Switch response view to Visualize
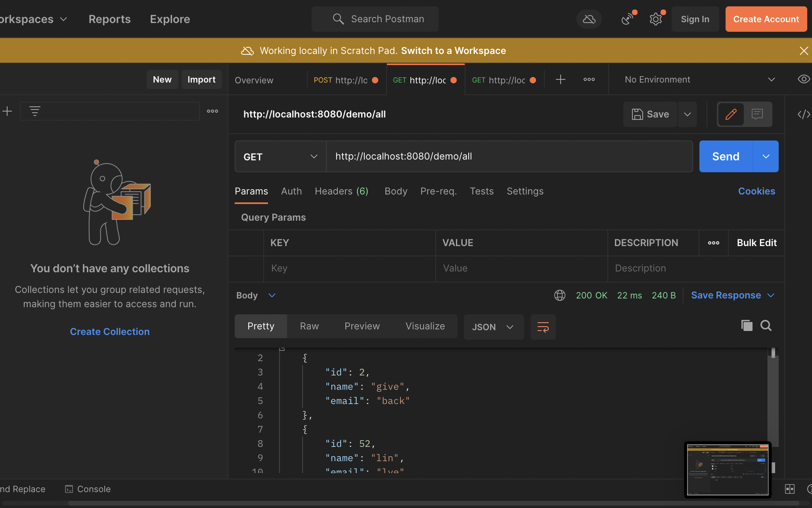The height and width of the screenshot is (508, 812). click(425, 326)
